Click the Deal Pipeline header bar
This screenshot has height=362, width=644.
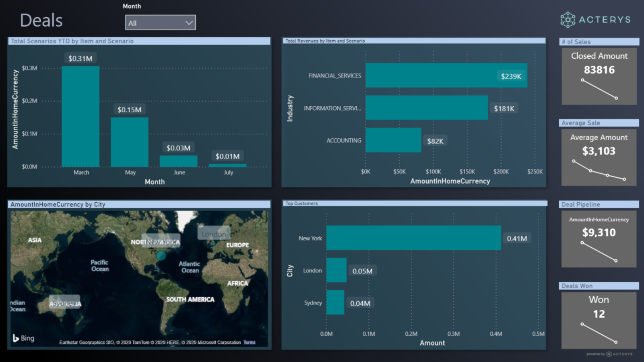point(599,204)
